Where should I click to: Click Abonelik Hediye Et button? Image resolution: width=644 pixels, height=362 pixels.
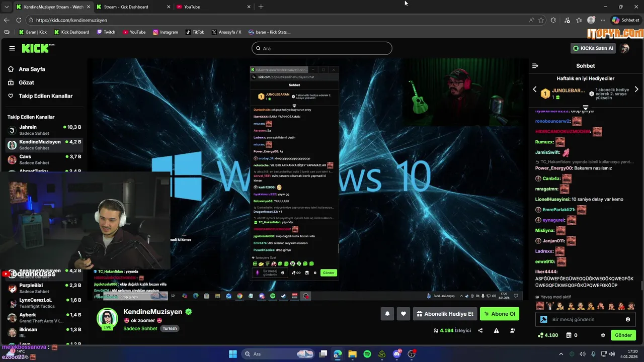(445, 314)
